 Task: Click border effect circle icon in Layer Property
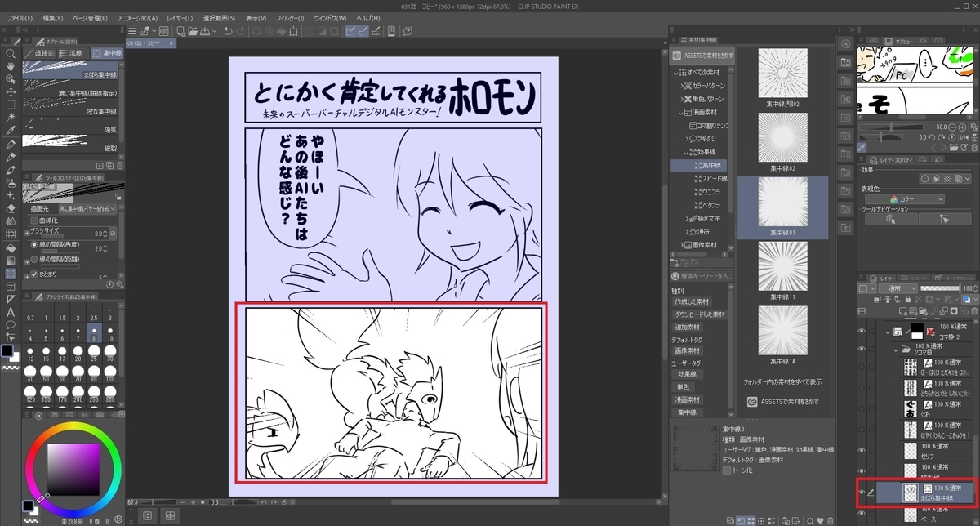tap(925, 178)
